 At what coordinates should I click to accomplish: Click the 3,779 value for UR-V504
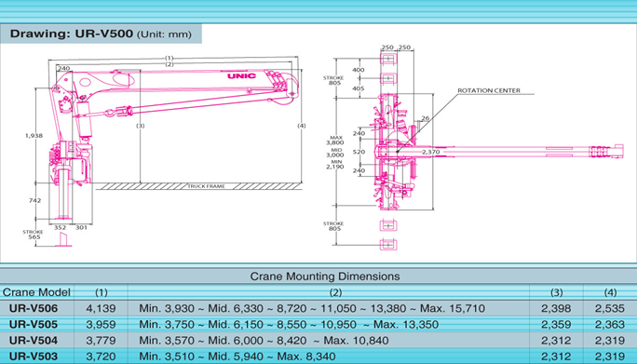(101, 341)
